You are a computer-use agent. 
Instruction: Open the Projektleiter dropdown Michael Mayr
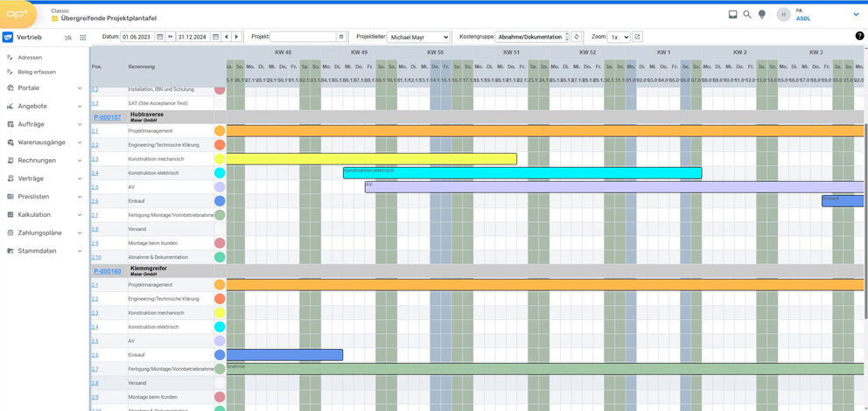[418, 37]
